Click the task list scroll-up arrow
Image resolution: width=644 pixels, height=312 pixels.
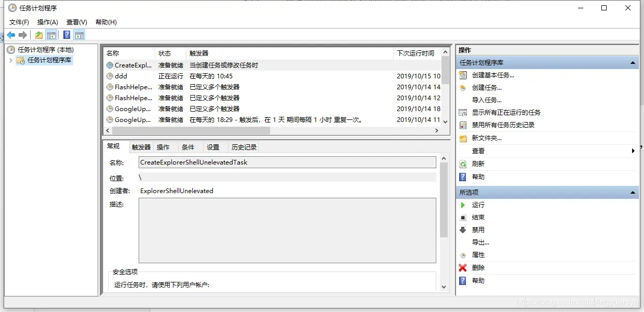click(x=445, y=51)
